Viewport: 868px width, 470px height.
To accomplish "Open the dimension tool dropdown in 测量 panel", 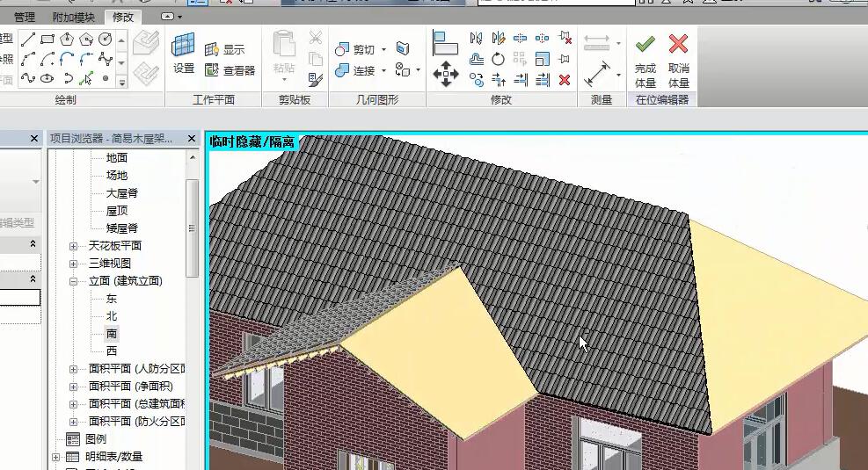I will [618, 74].
